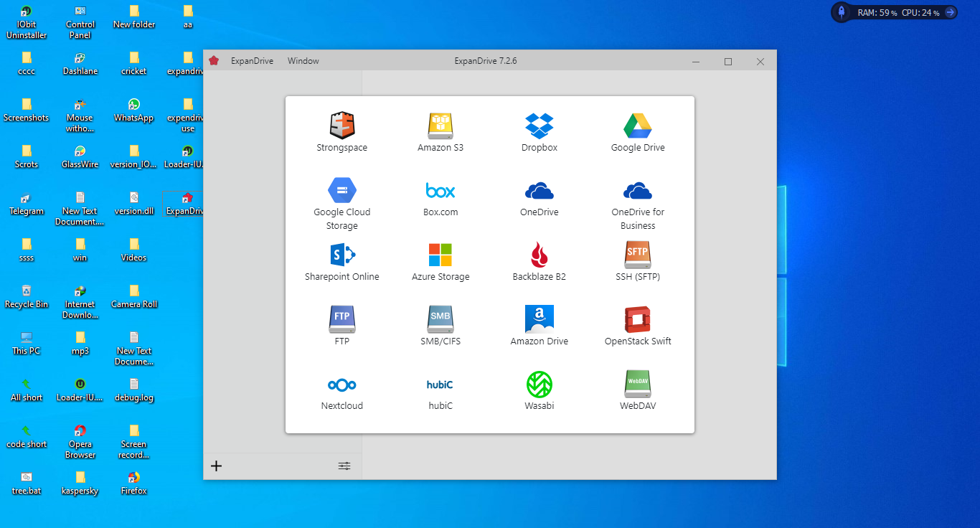Select the Videos folder on desktop
Image resolution: width=980 pixels, height=528 pixels.
click(134, 250)
